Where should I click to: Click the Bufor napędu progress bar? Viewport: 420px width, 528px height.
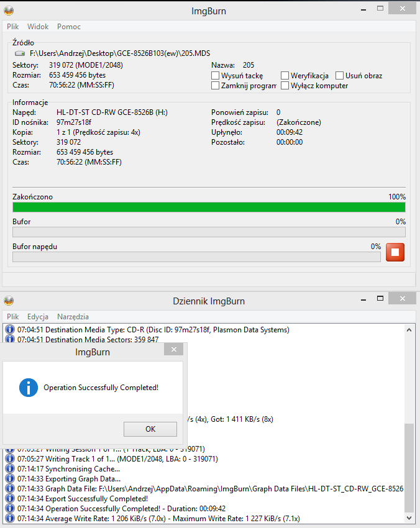click(x=196, y=257)
